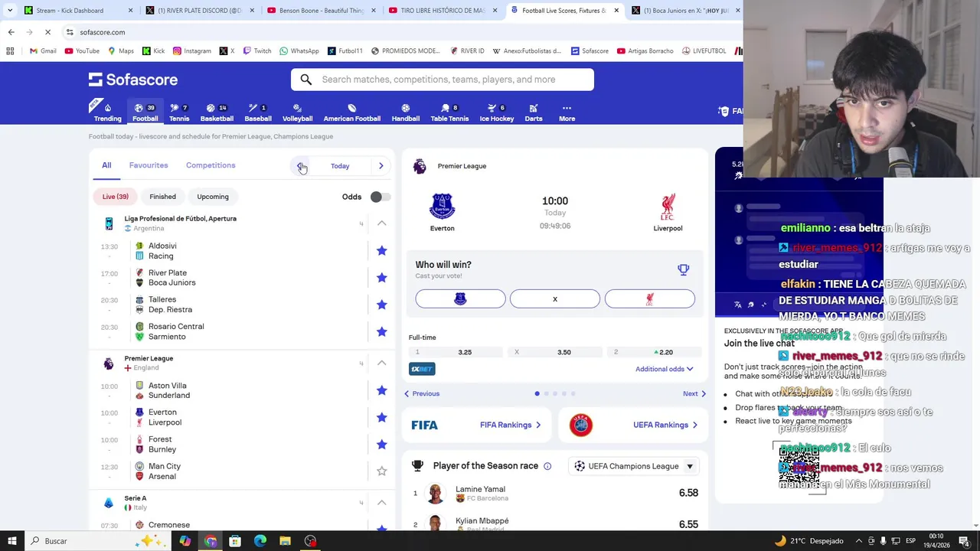Image resolution: width=980 pixels, height=551 pixels.
Task: Click the browser reload/stop button
Action: coord(47,32)
